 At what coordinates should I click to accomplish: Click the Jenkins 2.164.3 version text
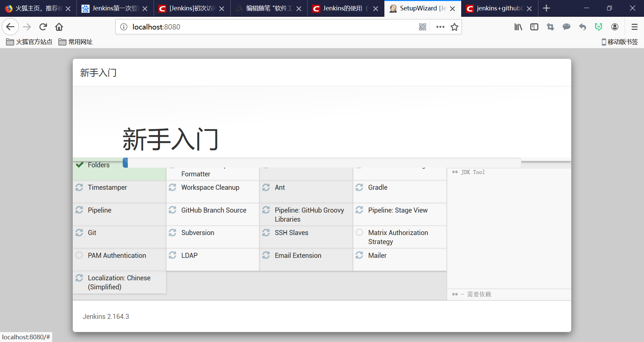[106, 317]
